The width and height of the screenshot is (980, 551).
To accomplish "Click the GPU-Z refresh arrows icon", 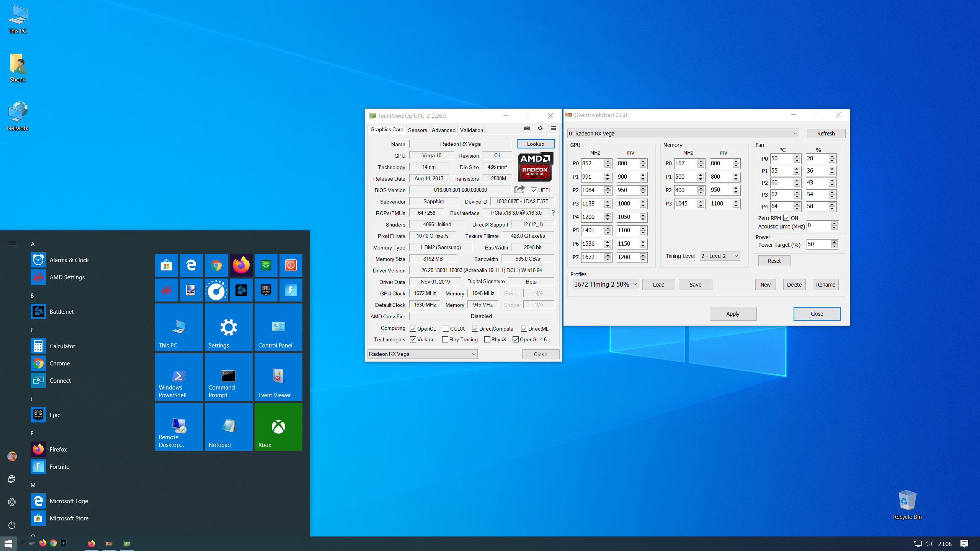I will pyautogui.click(x=540, y=128).
